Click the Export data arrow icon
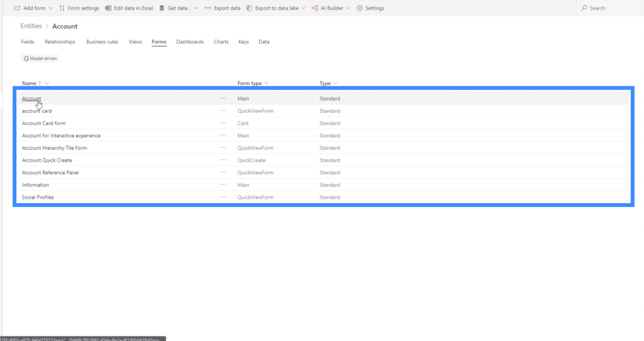Image resolution: width=644 pixels, height=341 pixels. click(x=208, y=8)
